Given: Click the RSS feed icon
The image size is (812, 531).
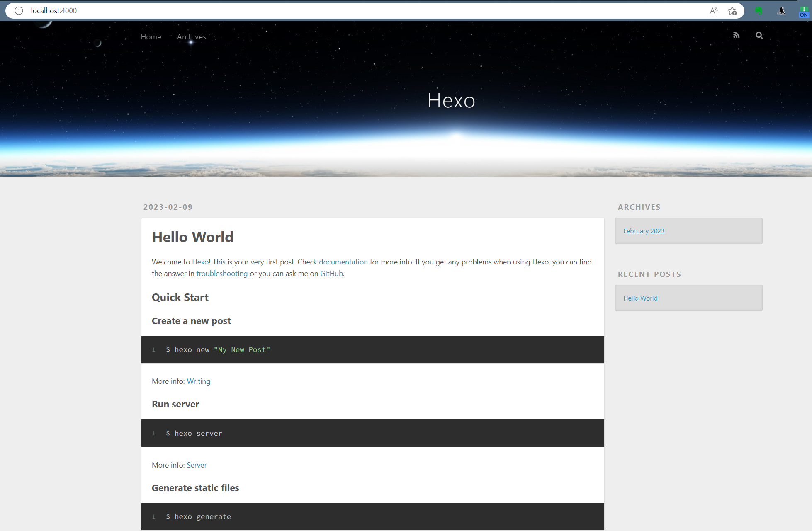Looking at the screenshot, I should click(736, 35).
